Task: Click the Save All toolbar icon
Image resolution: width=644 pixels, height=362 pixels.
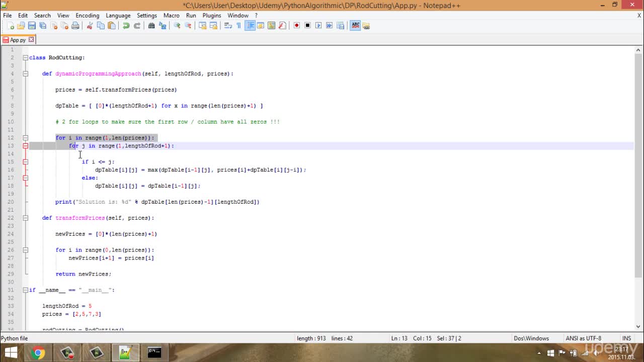Action: pos(43,26)
